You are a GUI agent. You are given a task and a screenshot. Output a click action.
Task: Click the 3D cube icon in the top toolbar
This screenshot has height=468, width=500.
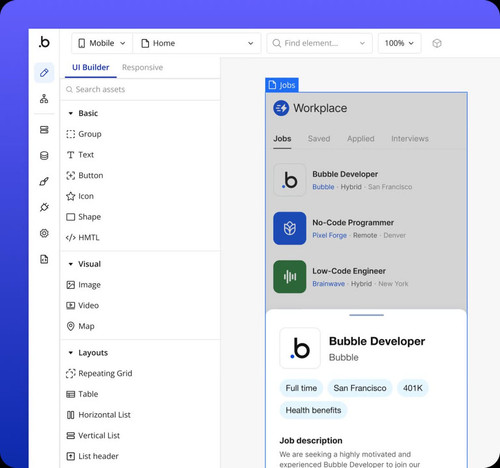[x=437, y=43]
